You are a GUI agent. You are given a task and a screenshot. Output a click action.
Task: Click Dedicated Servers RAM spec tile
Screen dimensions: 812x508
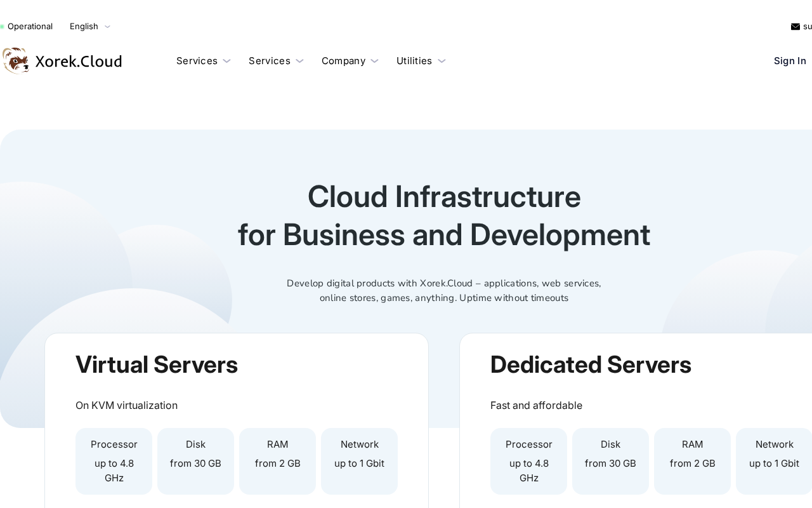[x=693, y=461]
